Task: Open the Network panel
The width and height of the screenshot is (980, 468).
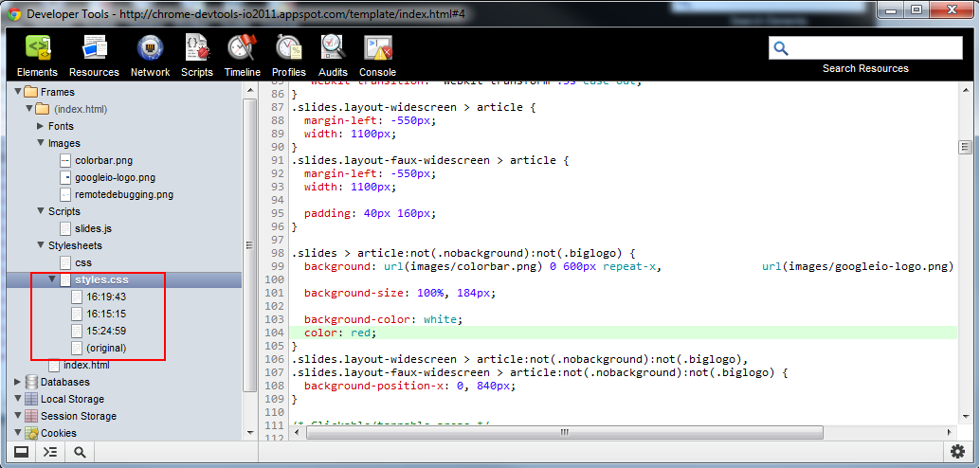Action: pyautogui.click(x=150, y=56)
